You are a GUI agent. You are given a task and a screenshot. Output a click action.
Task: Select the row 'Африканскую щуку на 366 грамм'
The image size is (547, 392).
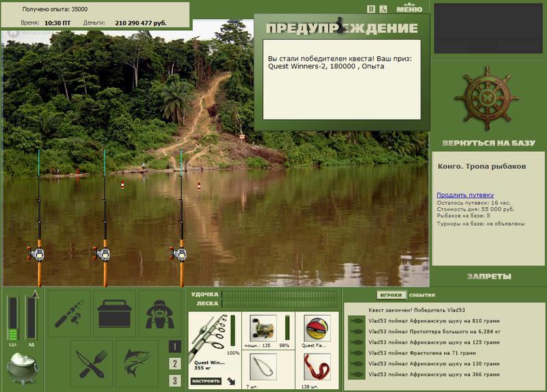pyautogui.click(x=434, y=374)
